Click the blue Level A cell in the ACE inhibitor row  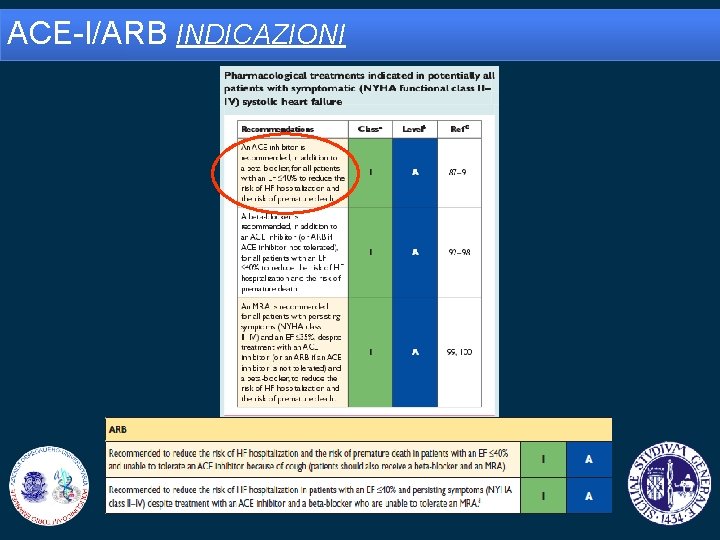point(415,173)
